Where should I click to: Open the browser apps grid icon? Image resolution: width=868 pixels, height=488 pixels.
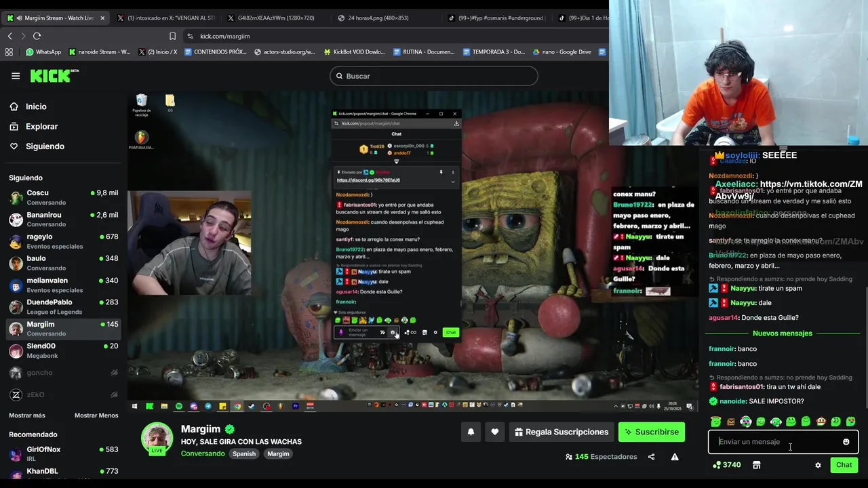coord(9,52)
